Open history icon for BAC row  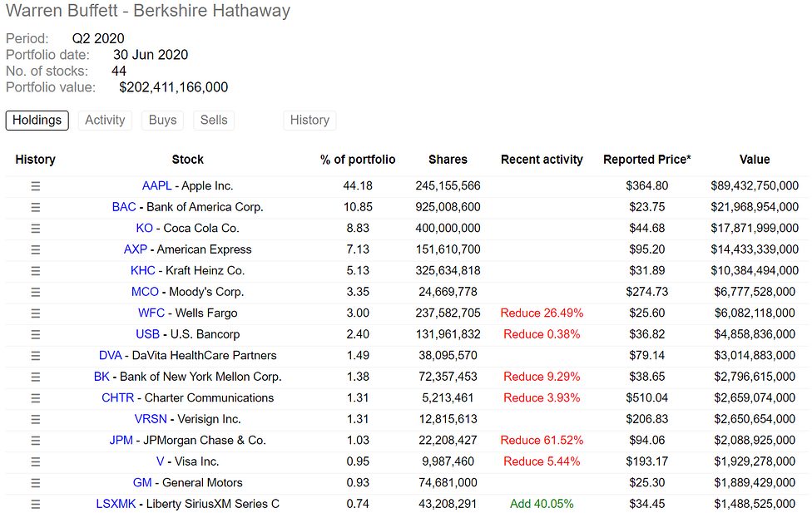tap(35, 207)
